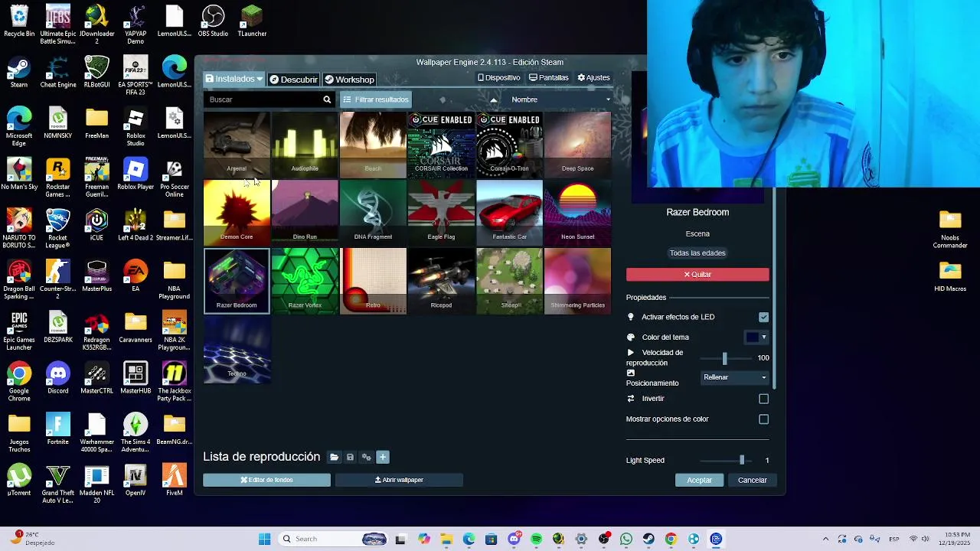Image resolution: width=980 pixels, height=551 pixels.
Task: Open Color del tema color dropdown
Action: [756, 337]
